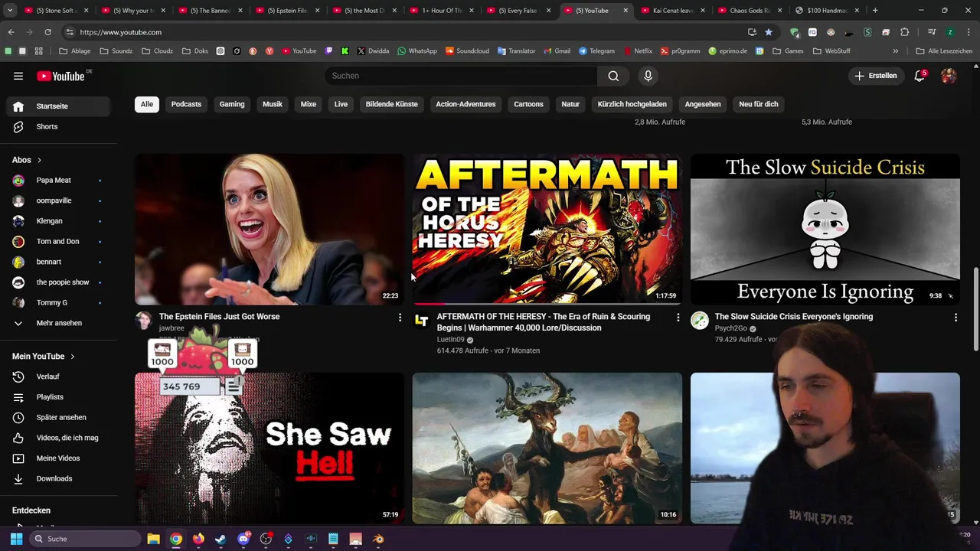
Task: Open the notifications bell
Action: [x=920, y=76]
